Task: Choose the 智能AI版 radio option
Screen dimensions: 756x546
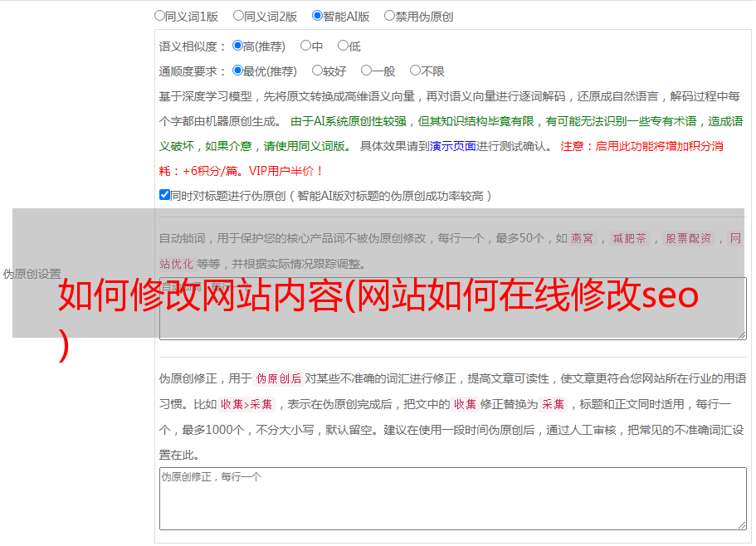Action: point(317,16)
